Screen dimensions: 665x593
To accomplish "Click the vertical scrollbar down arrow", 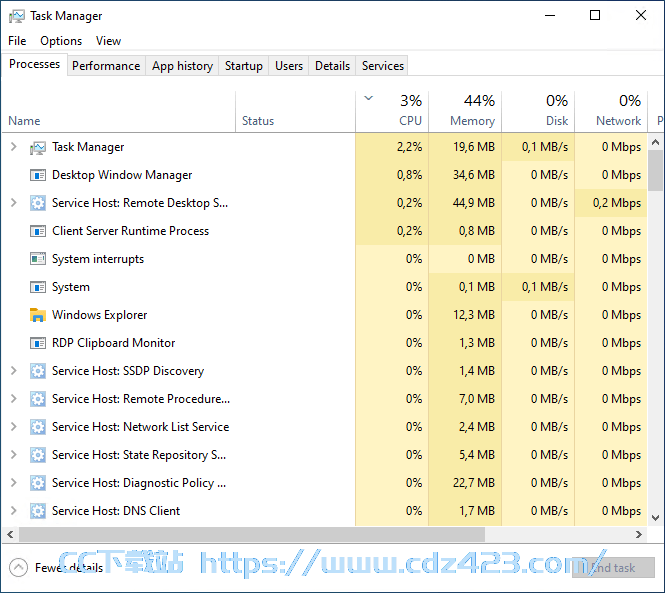I will click(x=656, y=518).
